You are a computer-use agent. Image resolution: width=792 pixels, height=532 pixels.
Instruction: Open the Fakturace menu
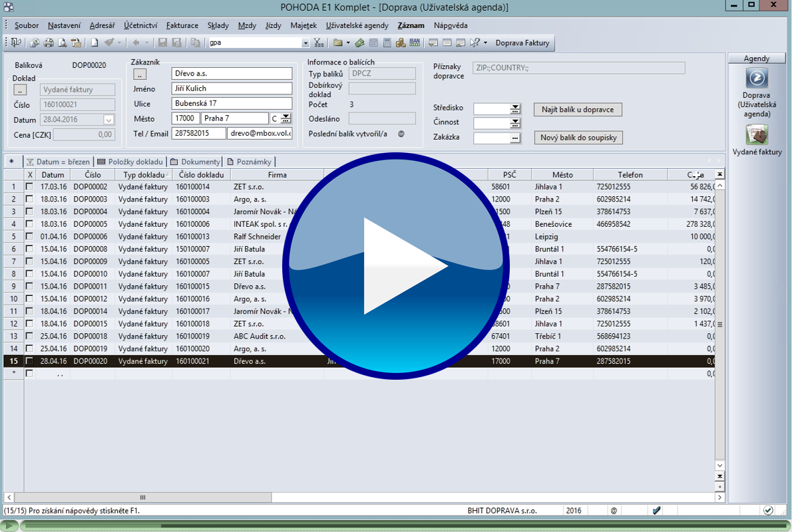(x=182, y=25)
